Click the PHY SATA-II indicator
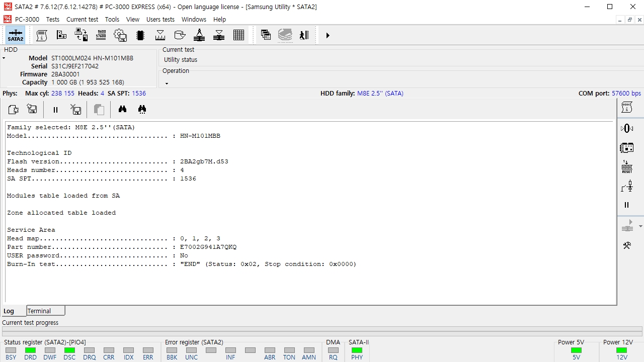Screen dimensions: 644x362 [x=357, y=350]
